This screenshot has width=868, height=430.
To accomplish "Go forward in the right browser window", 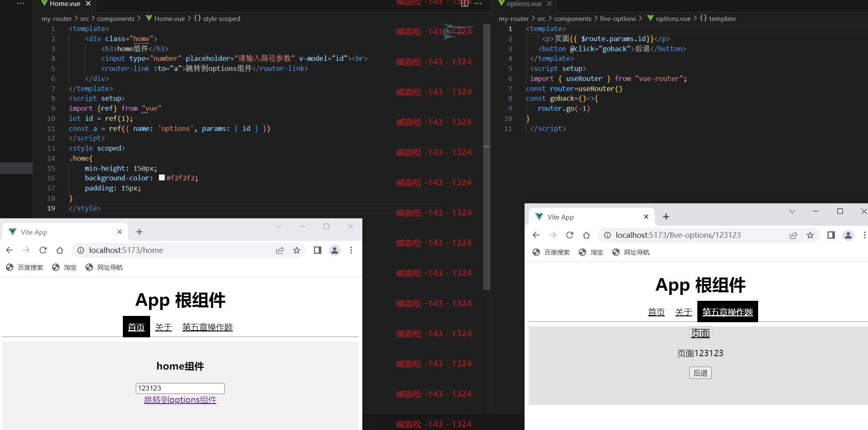I will pos(553,235).
